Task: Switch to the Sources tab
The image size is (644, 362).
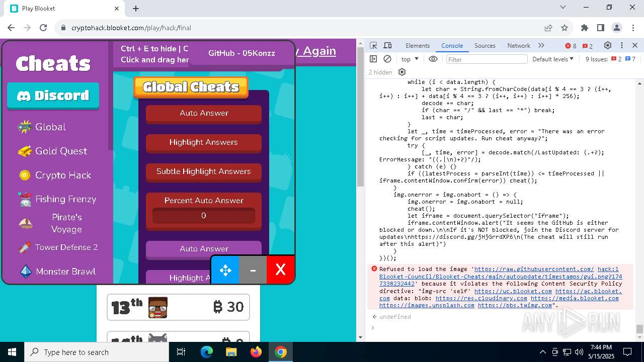Action: click(x=485, y=45)
